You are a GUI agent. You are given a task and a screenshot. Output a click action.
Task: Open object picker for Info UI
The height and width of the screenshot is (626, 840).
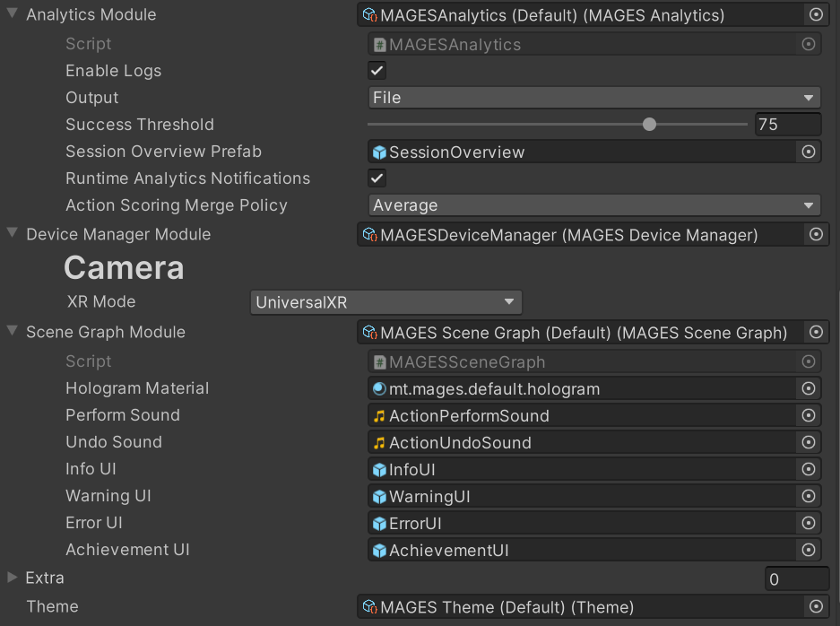click(x=809, y=469)
